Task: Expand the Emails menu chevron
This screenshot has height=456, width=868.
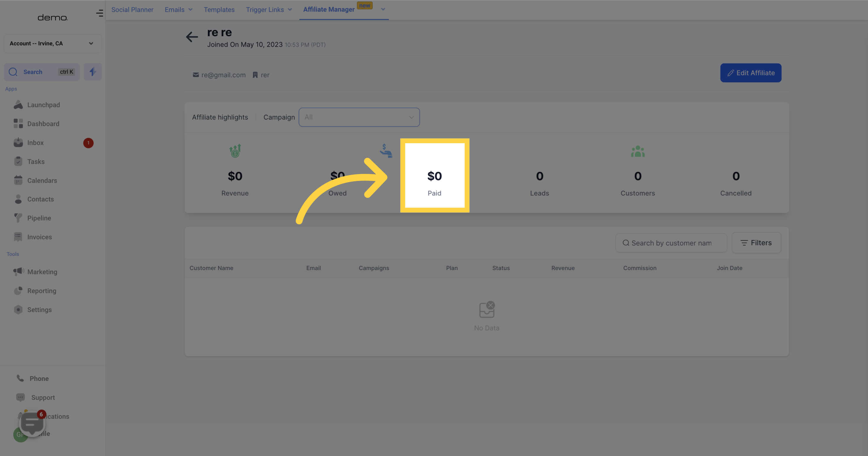Action: (x=190, y=10)
